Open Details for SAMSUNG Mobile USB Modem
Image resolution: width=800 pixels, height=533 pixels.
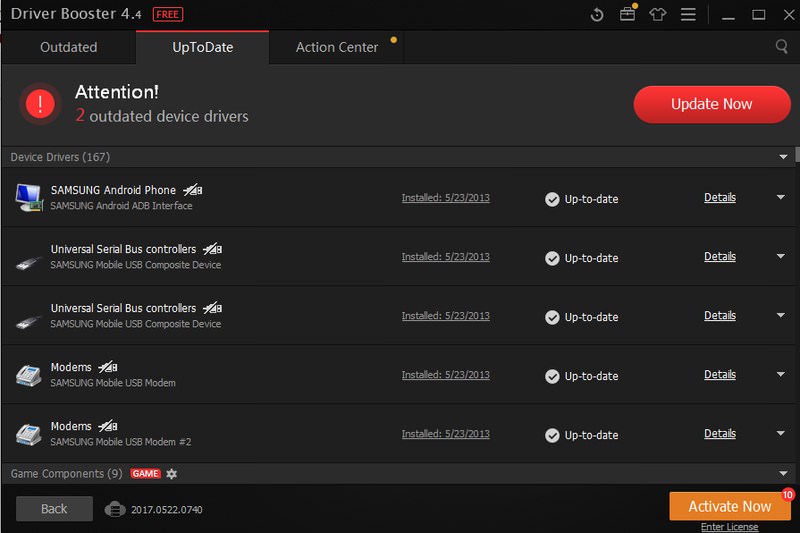tap(720, 374)
